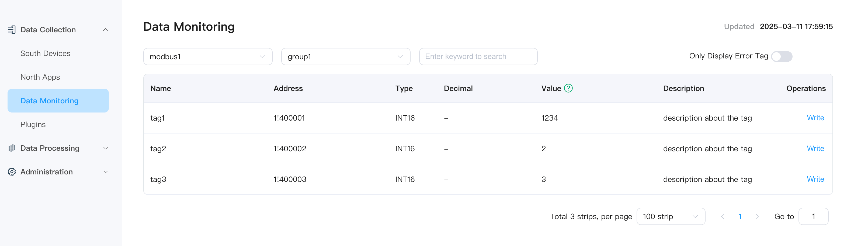868x246 pixels.
Task: Click Write for tag1
Action: coord(815,118)
